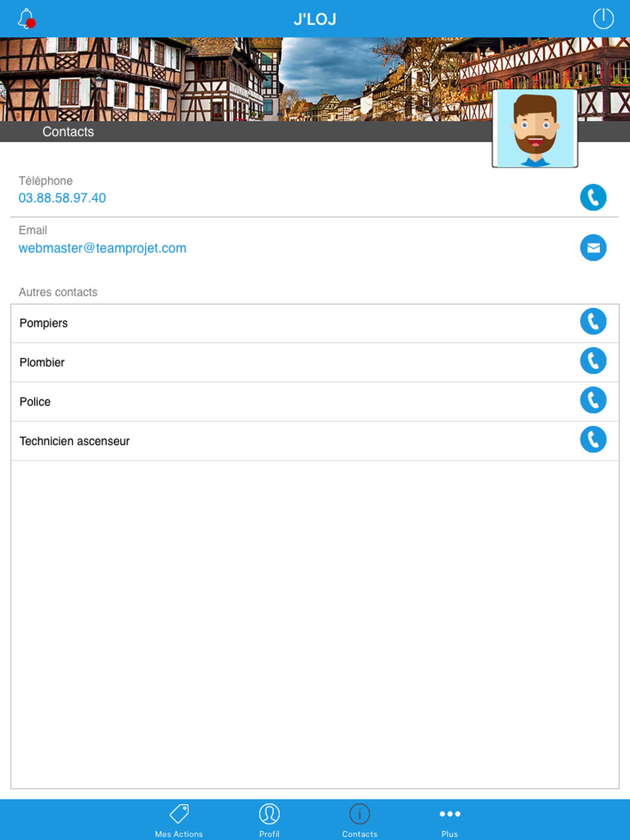
Task: Call Police using its phone icon
Action: pos(593,400)
